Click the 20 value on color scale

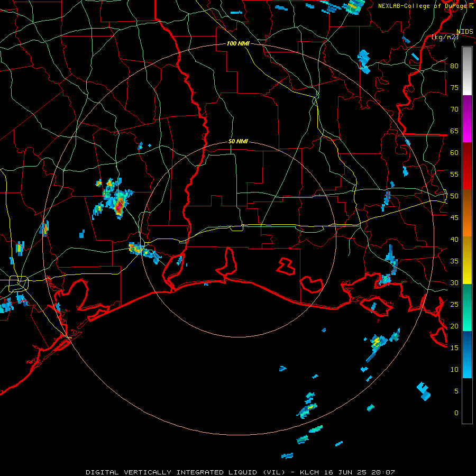click(x=454, y=326)
